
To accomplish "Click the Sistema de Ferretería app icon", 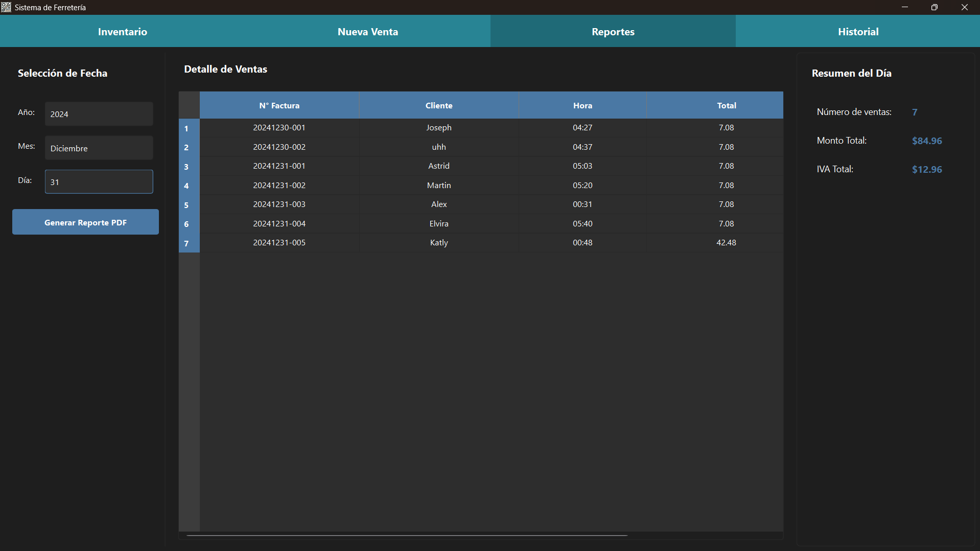I will [x=6, y=7].
